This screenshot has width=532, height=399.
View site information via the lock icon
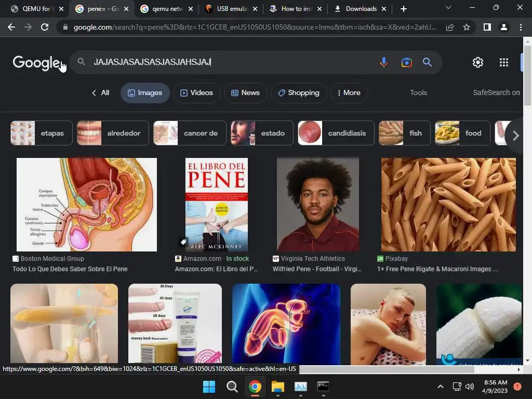click(65, 27)
